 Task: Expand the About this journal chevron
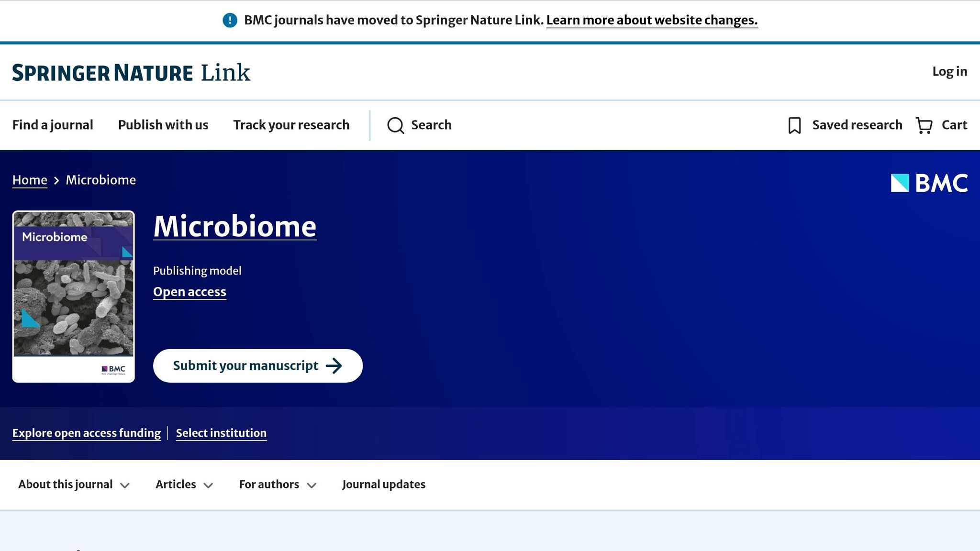pyautogui.click(x=125, y=485)
